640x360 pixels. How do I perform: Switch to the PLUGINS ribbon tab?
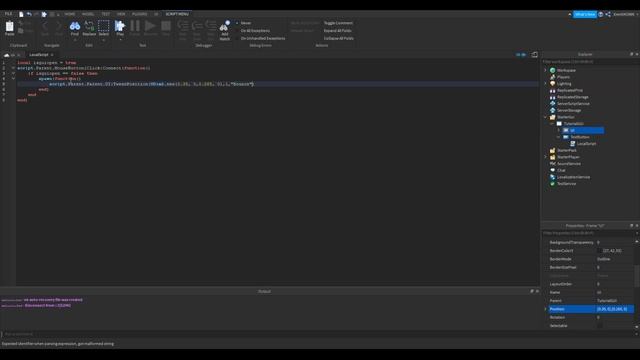coord(139,14)
